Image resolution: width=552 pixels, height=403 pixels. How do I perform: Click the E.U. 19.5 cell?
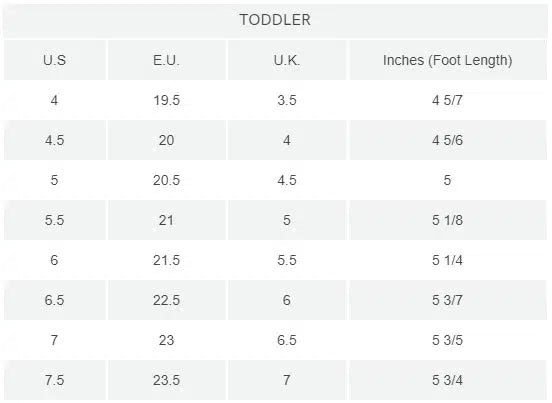pyautogui.click(x=166, y=100)
